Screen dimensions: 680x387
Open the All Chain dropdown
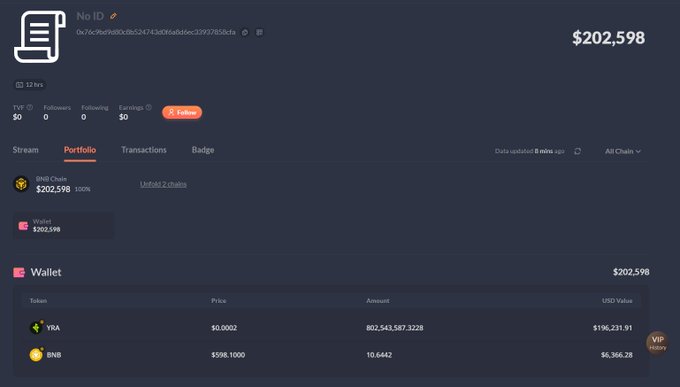pos(623,151)
